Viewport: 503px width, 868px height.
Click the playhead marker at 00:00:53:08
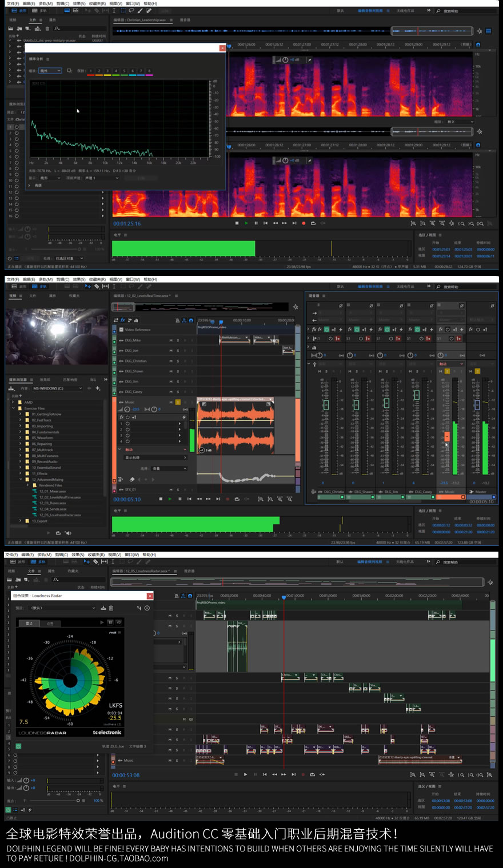click(284, 597)
